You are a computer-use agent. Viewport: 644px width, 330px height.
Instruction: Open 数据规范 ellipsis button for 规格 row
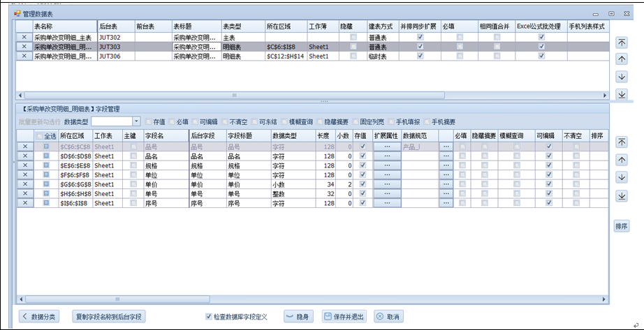(x=446, y=166)
